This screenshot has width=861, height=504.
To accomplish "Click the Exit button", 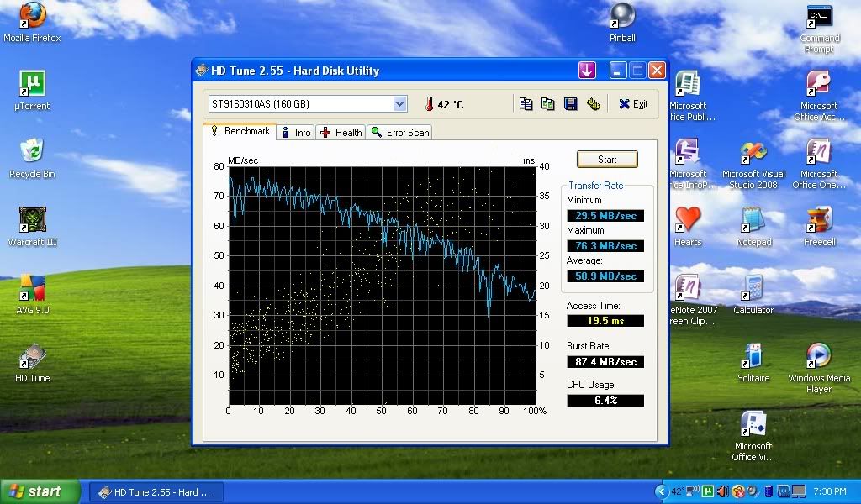I will [633, 104].
